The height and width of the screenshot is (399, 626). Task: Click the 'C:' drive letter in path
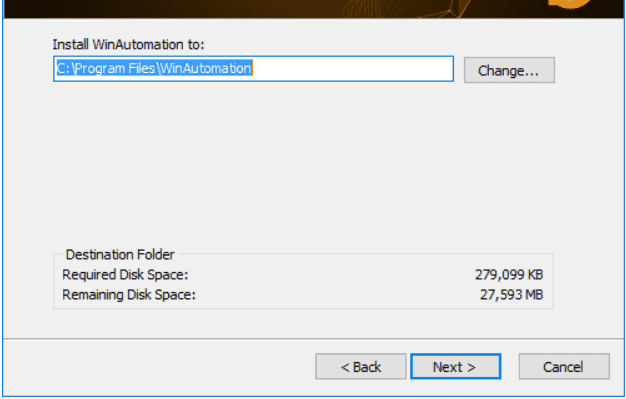pyautogui.click(x=63, y=68)
